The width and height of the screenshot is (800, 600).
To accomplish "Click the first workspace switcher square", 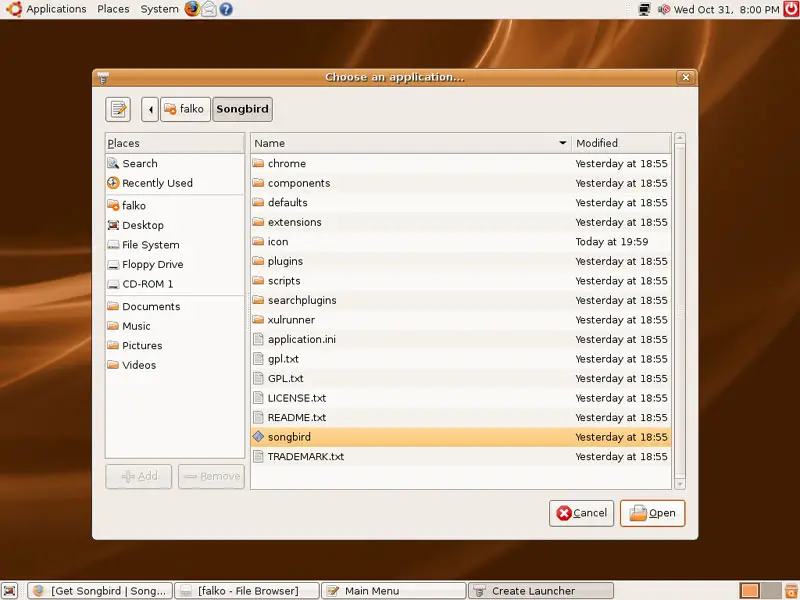I will pos(750,591).
